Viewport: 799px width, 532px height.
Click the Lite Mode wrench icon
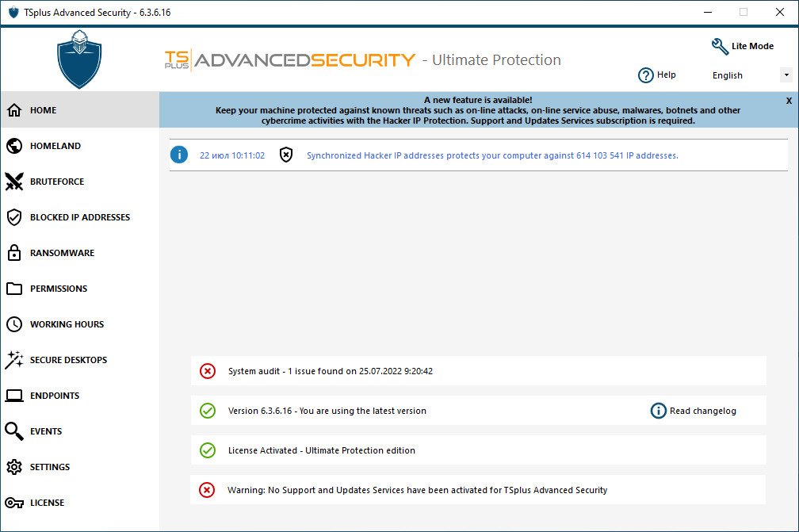coord(720,46)
